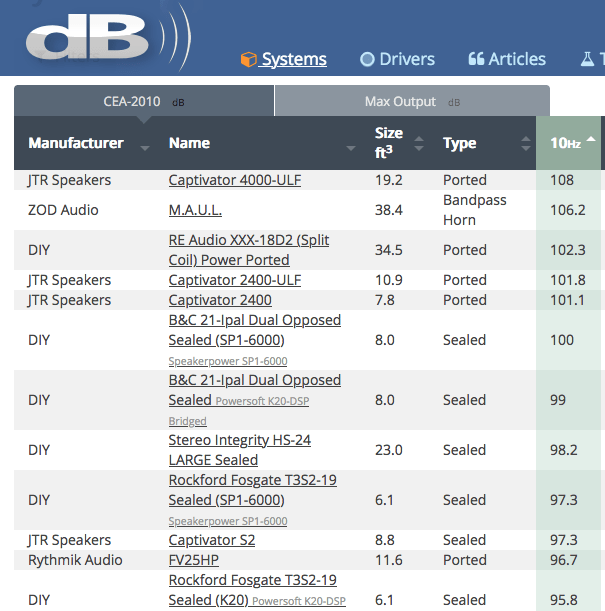Click JTR Speakers in Captivator 4000-ULF row

(x=69, y=180)
